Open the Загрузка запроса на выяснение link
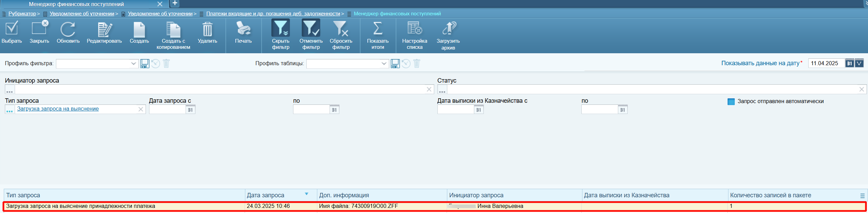868x213 pixels. pyautogui.click(x=58, y=109)
